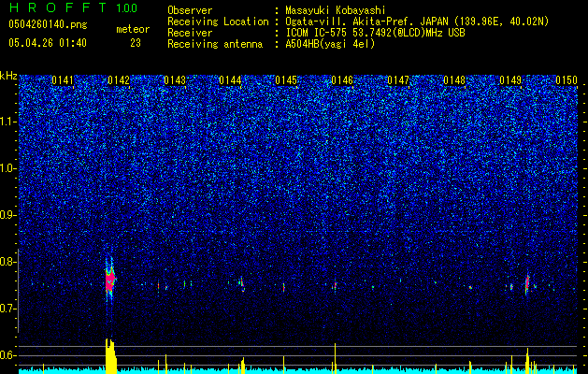Click the wide yellow intensity bar below 0142
This screenshot has width=588, height=374.
point(111,356)
